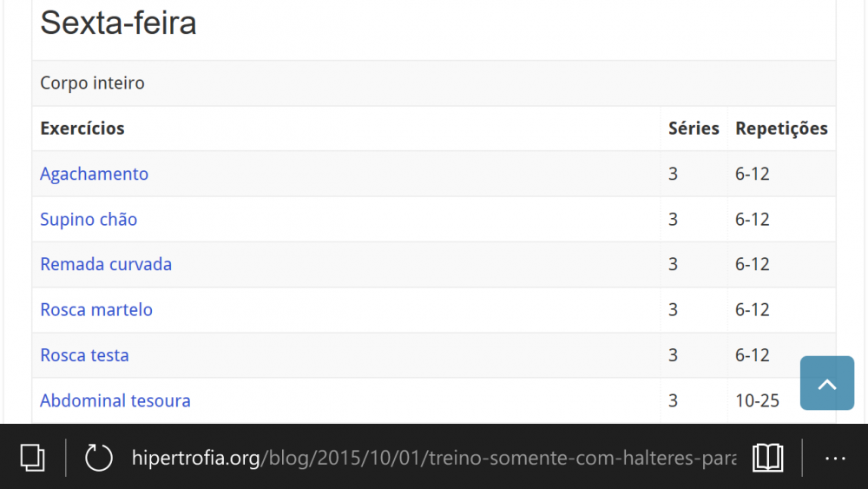The width and height of the screenshot is (868, 489).
Task: Open the Rosca testa link
Action: click(x=84, y=355)
